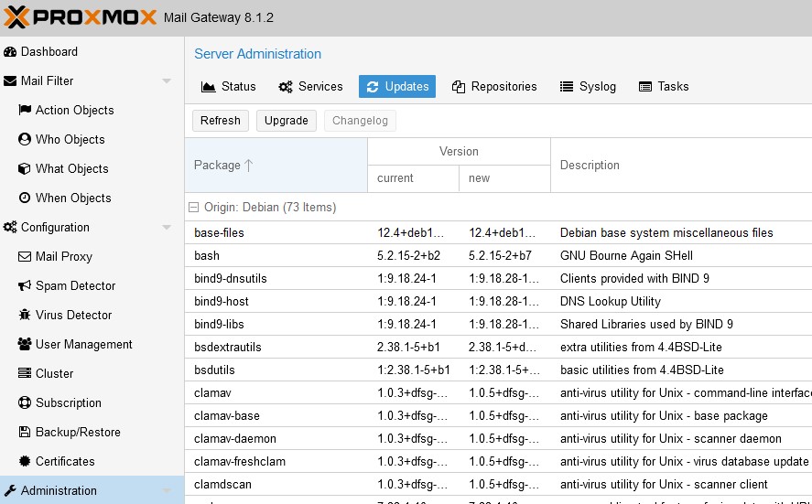Select the bsdutils package row

pos(498,370)
